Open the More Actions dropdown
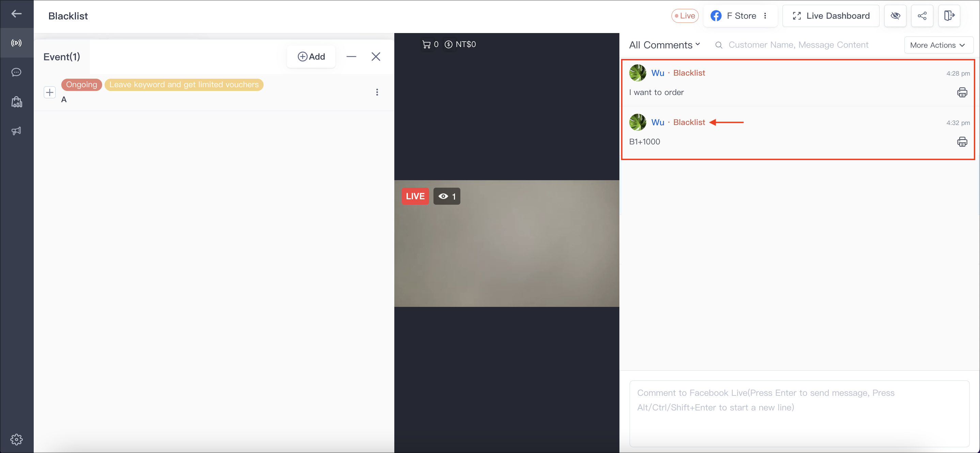Screen dimensions: 980x453 938,45
